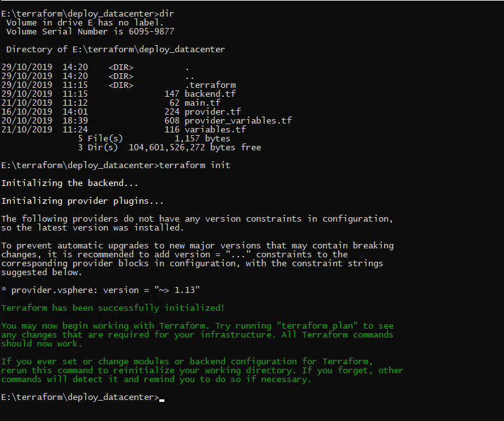The image size is (504, 421).
Task: Click the parent directory '..' entry
Action: click(189, 77)
